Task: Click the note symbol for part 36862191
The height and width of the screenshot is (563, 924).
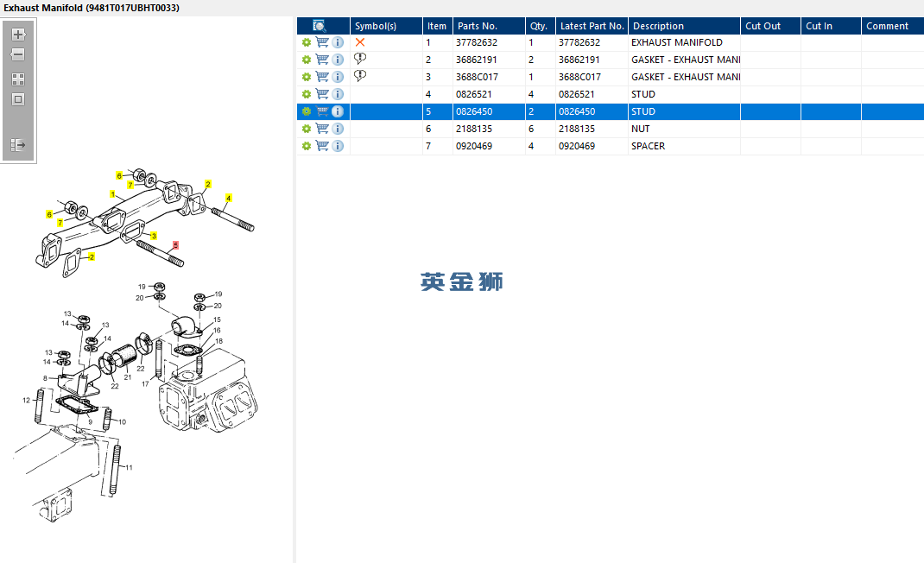Action: click(360, 59)
